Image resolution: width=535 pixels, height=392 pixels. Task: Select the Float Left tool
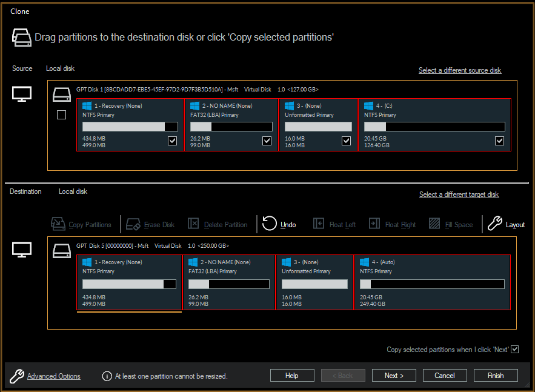319,224
